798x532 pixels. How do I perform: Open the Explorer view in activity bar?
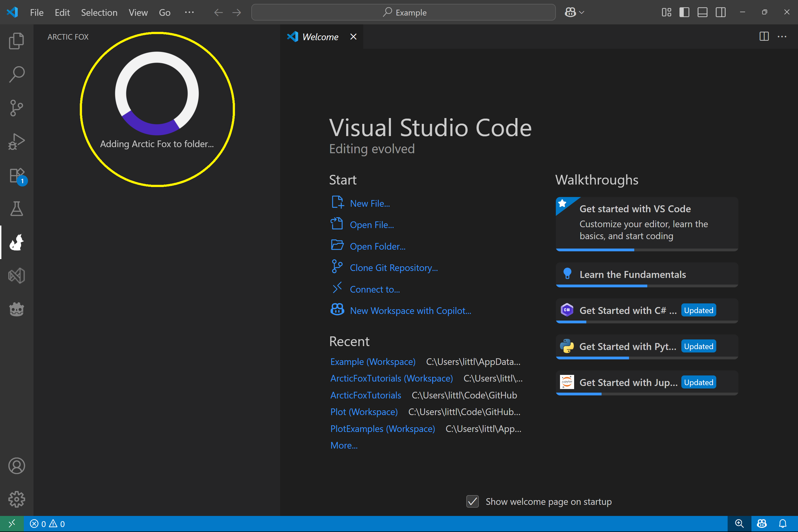coord(17,41)
